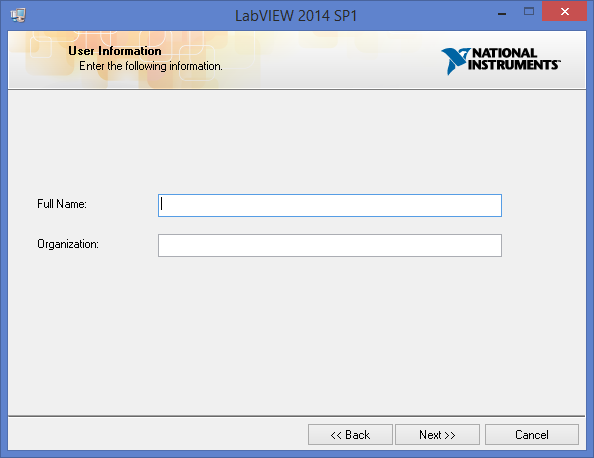
Task: Minimize the LabVIEW 2014 SP1 window
Action: pyautogui.click(x=502, y=14)
